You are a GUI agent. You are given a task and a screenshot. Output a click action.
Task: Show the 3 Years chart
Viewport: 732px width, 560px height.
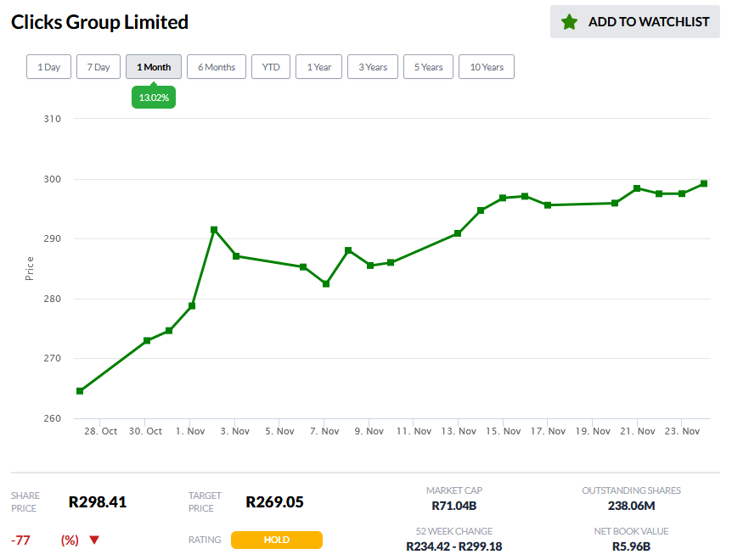pos(373,67)
